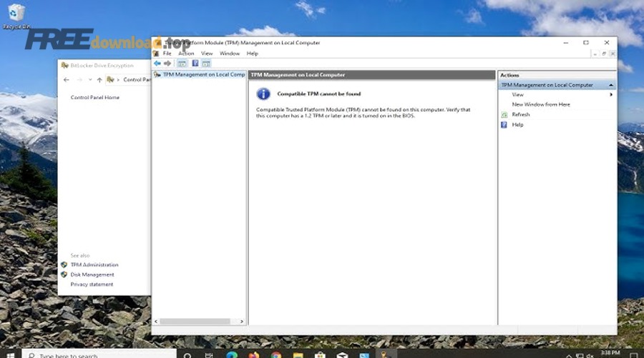Open Firefox from taskbar
Viewport: 644px width, 358px height.
pyautogui.click(x=254, y=354)
